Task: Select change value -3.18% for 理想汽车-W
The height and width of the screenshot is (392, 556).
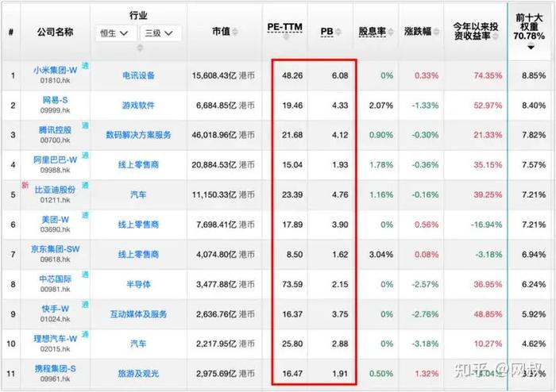Action: 425,344
